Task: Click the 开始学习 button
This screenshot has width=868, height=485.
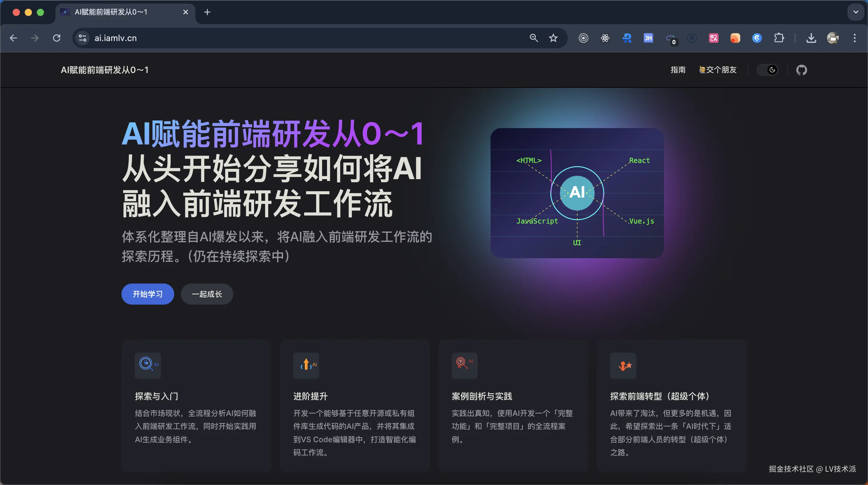Action: (x=148, y=294)
